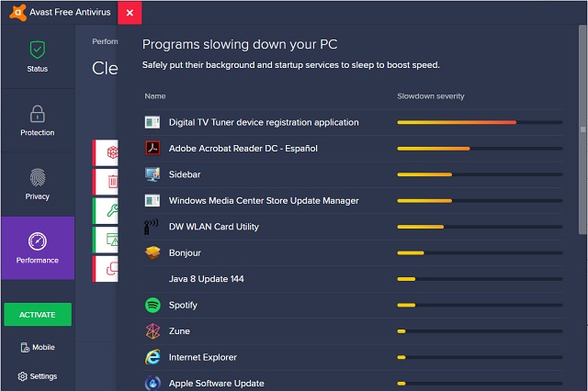Select Windows Media Center Store Update Manager
Image resolution: width=588 pixels, height=391 pixels.
tap(264, 201)
